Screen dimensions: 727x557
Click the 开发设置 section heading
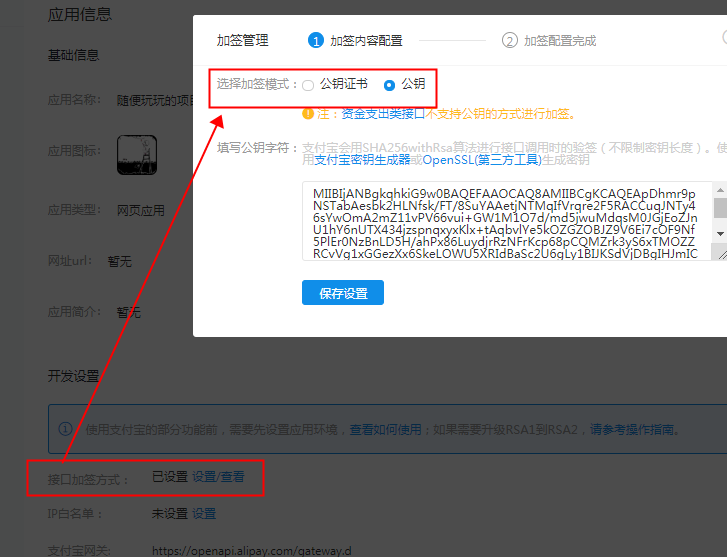click(x=73, y=376)
